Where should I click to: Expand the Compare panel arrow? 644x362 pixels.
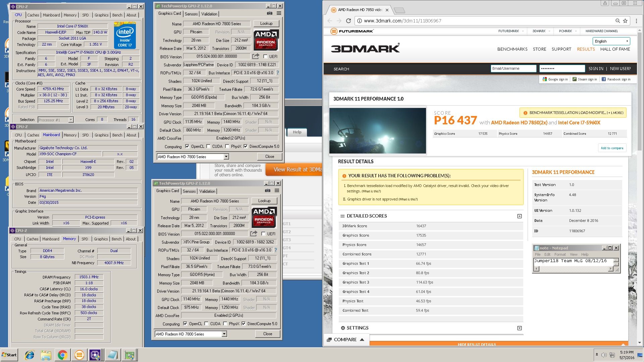(x=362, y=340)
